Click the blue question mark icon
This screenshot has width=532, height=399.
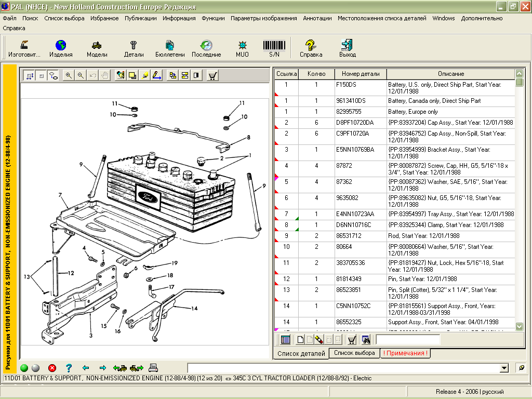[x=69, y=368]
